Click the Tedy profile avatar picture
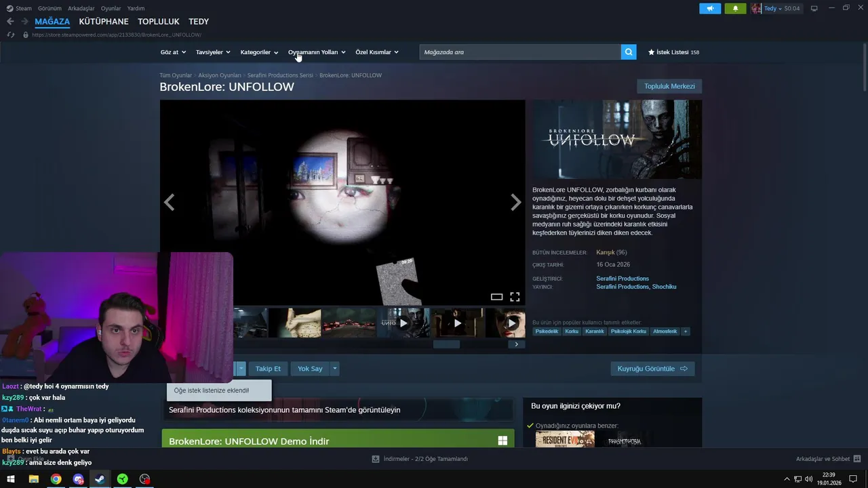This screenshot has height=488, width=868. click(756, 9)
